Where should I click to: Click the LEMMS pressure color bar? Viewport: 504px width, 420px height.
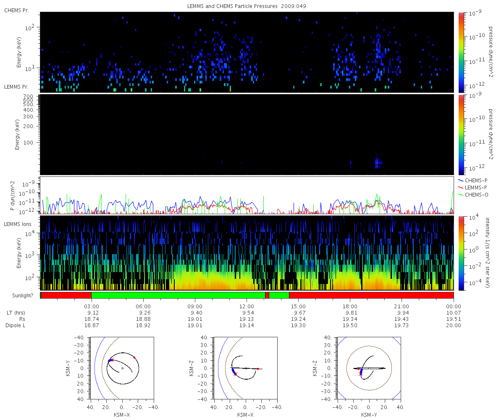click(x=461, y=134)
